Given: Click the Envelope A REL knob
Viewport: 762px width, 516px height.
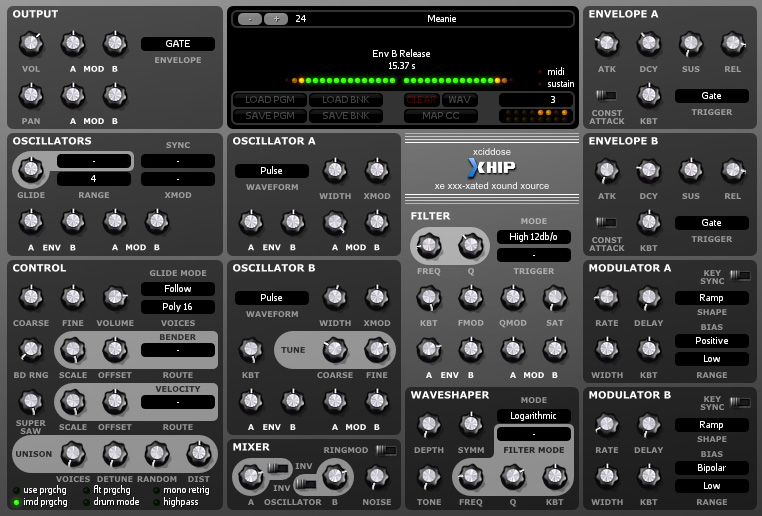Looking at the screenshot, I should point(733,43).
